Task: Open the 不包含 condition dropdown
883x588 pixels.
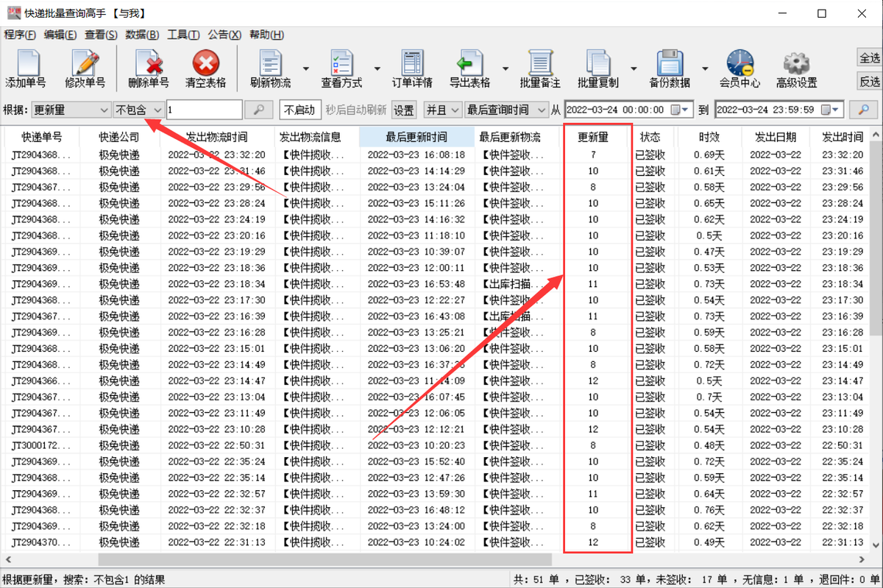Action: (x=139, y=110)
